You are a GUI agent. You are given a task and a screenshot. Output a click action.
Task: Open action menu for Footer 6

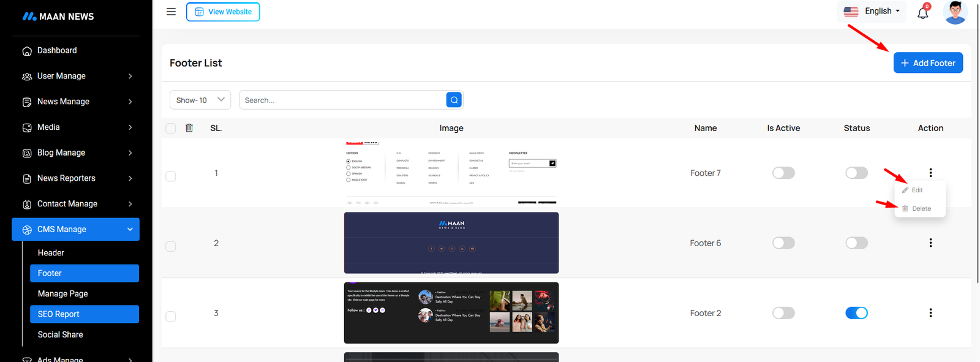(930, 243)
